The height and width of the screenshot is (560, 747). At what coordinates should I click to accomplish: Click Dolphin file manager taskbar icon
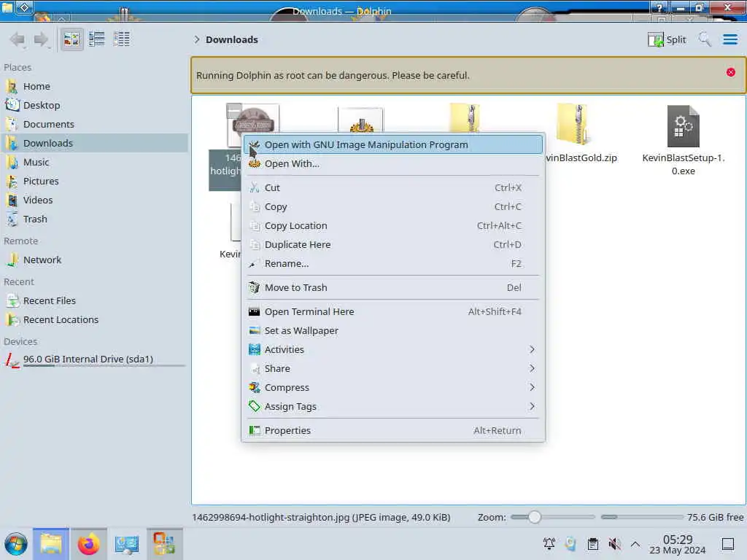click(51, 544)
